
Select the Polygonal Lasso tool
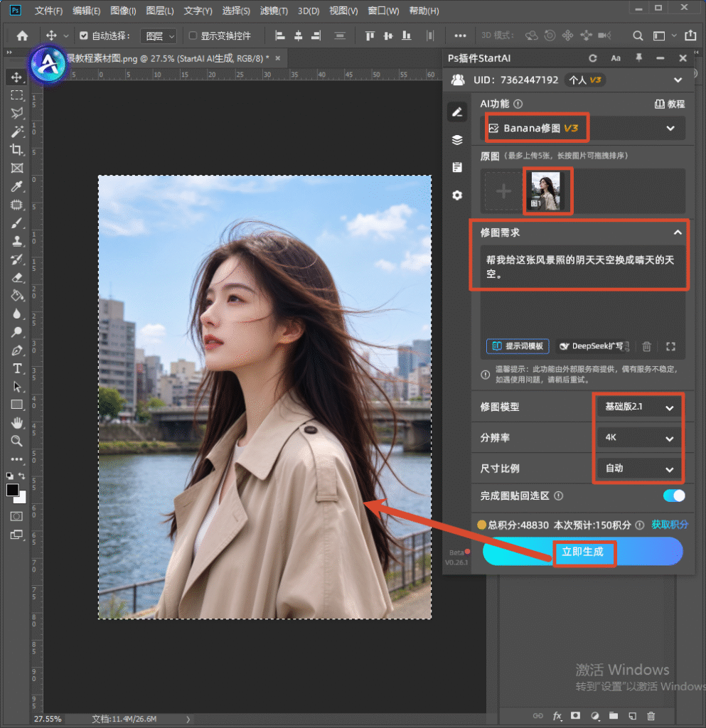pos(17,113)
